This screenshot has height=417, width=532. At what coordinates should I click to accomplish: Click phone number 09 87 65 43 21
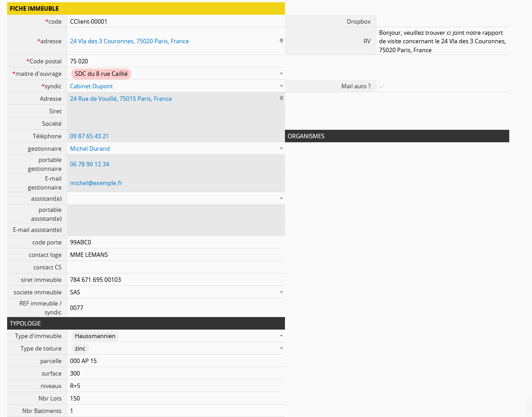(x=89, y=136)
